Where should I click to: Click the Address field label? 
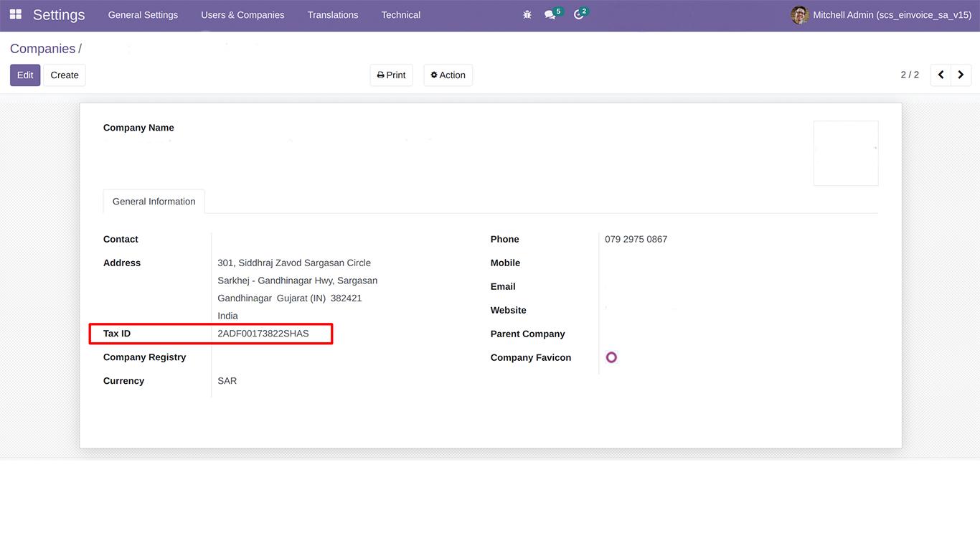tap(122, 263)
